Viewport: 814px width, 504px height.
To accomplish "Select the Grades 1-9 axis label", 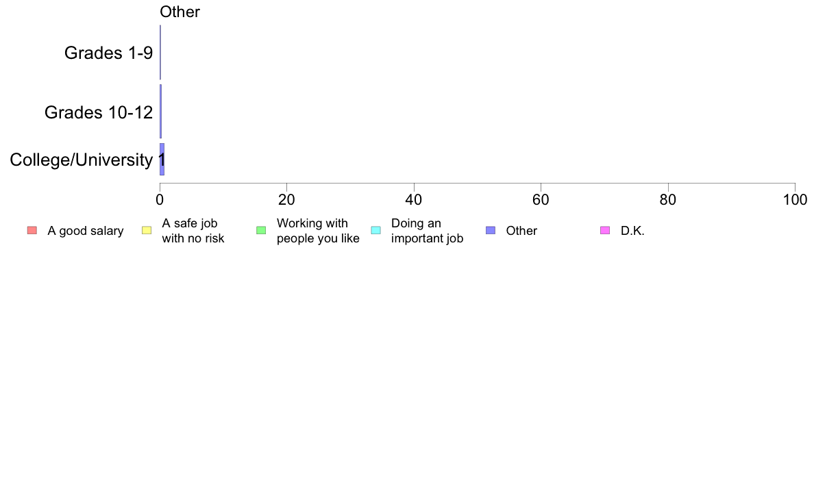I will [108, 53].
